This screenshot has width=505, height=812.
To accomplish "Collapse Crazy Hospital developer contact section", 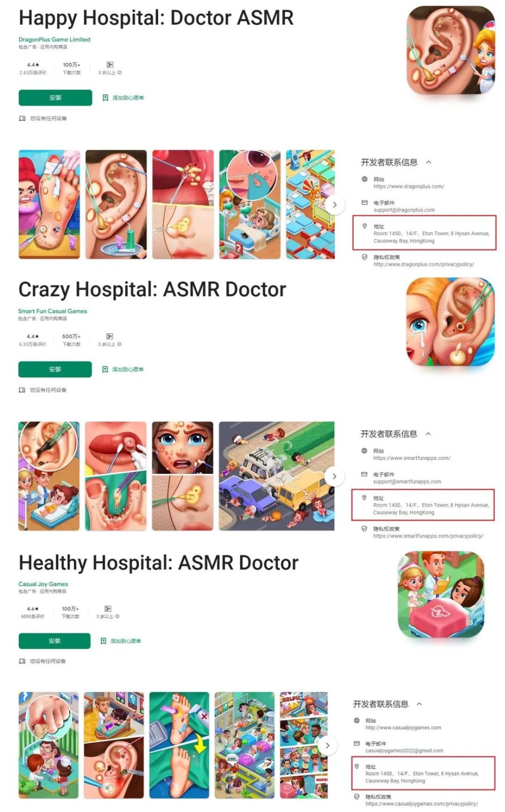I will (x=428, y=434).
